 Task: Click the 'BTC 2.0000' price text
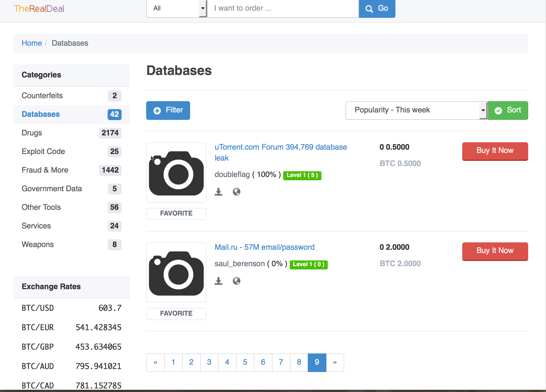point(400,264)
